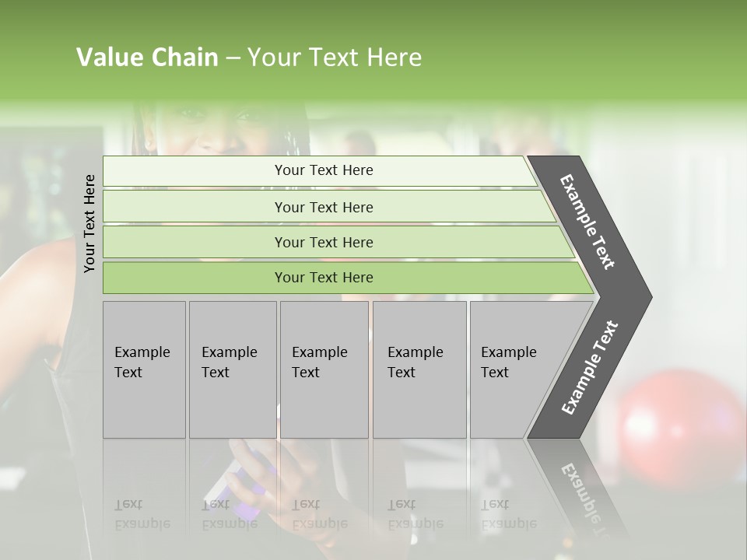Click the vertical "Your Text Here" side label
Screen dimensions: 747x560
pyautogui.click(x=90, y=223)
